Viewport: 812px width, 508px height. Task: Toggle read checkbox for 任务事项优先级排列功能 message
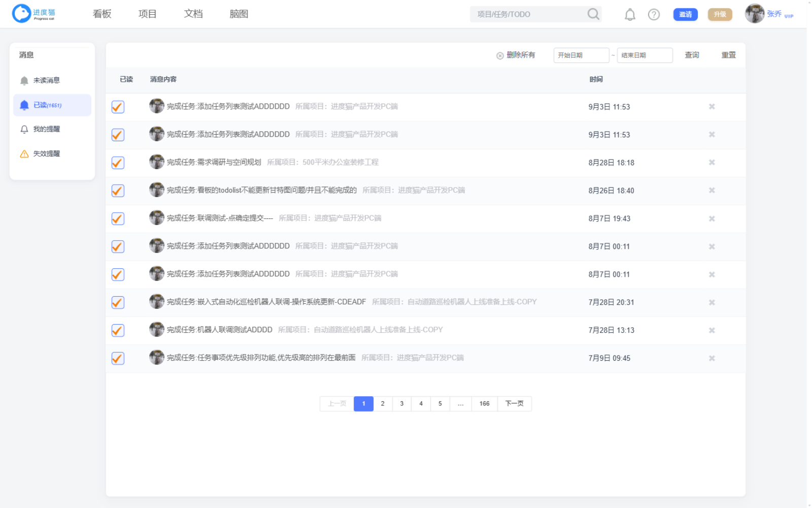(x=118, y=358)
